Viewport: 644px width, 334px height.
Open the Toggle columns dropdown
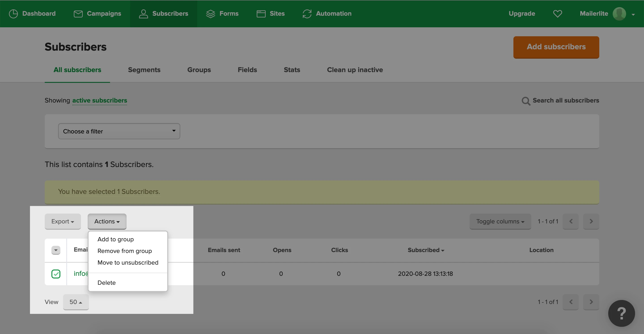(x=500, y=221)
